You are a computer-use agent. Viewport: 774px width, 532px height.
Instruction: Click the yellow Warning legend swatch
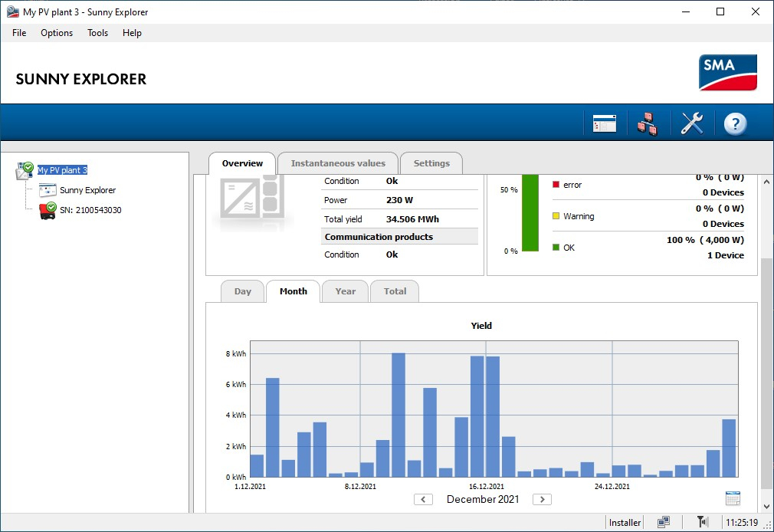[x=556, y=216]
